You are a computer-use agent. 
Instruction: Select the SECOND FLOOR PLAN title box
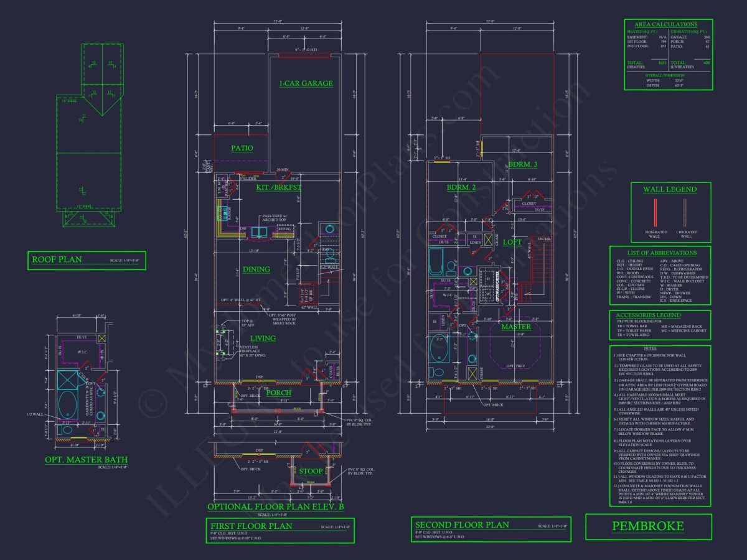(490, 528)
